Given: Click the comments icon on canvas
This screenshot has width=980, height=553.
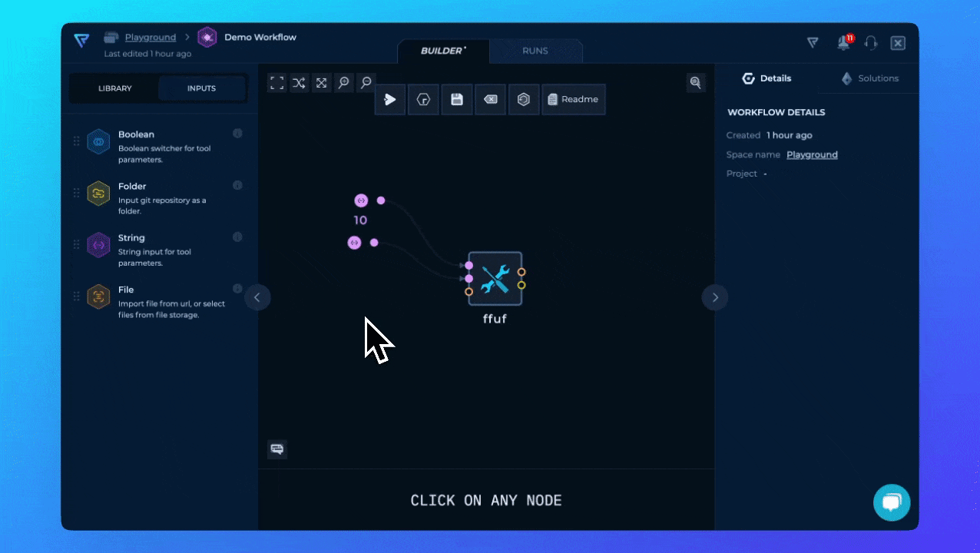Looking at the screenshot, I should [x=277, y=449].
